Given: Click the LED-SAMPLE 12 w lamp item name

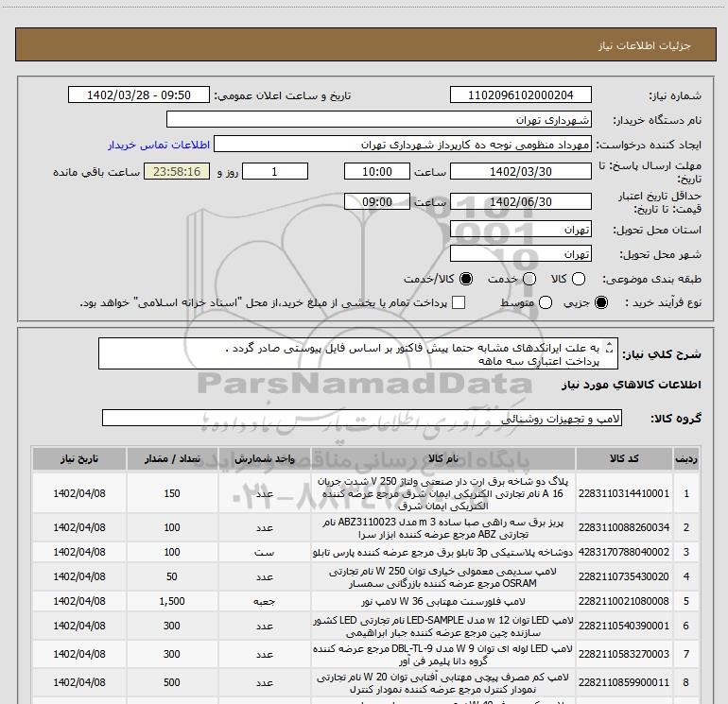Looking at the screenshot, I should click(443, 626).
